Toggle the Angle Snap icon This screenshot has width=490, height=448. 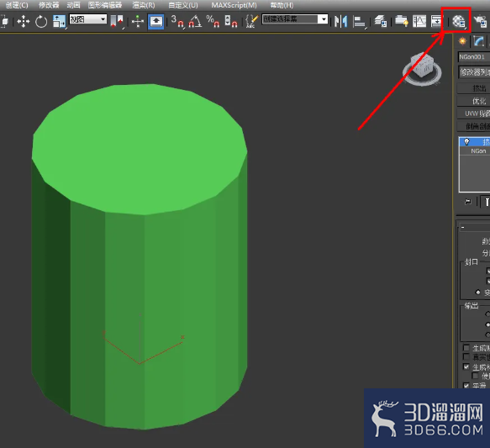[195, 22]
